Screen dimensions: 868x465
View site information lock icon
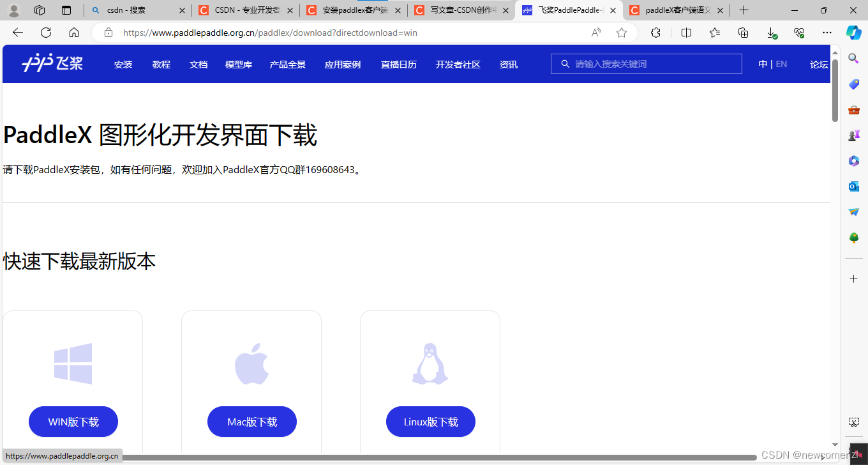(x=108, y=33)
